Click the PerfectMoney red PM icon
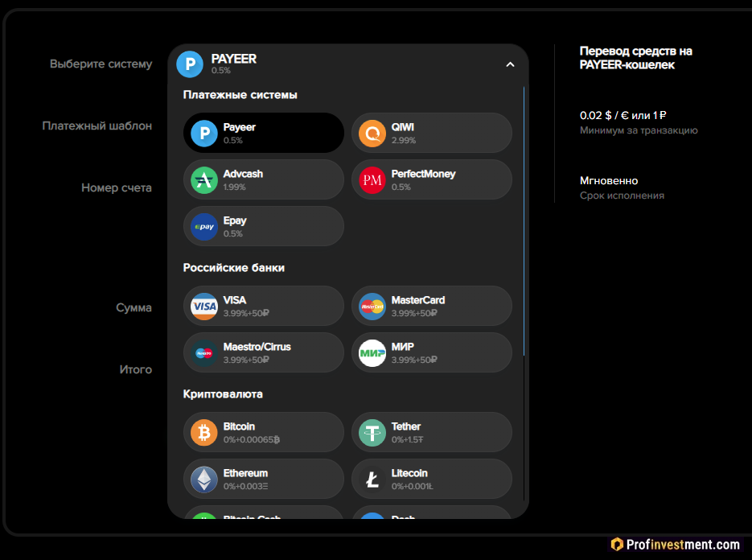This screenshot has width=752, height=560. 372,179
